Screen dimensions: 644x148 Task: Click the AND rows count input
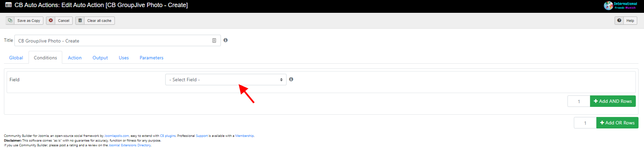[579, 101]
